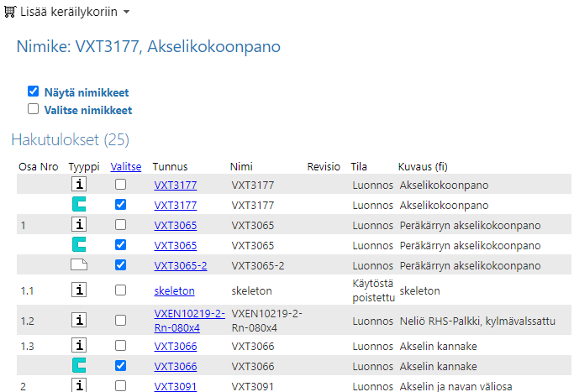This screenshot has width=574, height=392.
Task: Enable the Valitse nimikkeet checkbox
Action: (34, 109)
